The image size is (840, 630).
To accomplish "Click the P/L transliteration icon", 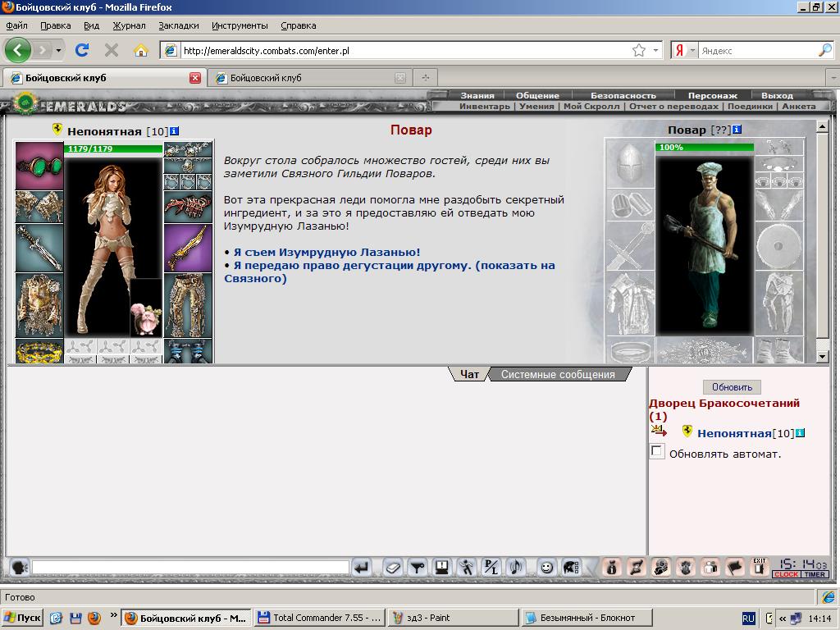I will tap(491, 567).
